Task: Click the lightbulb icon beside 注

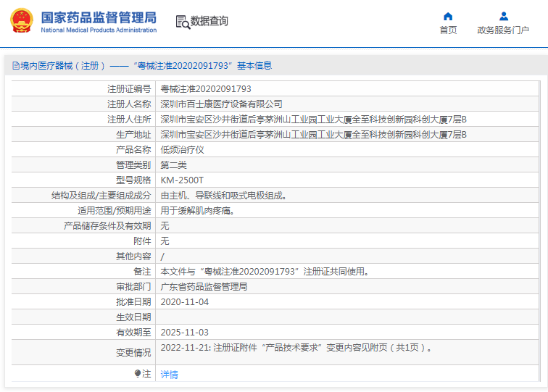Action: point(138,374)
